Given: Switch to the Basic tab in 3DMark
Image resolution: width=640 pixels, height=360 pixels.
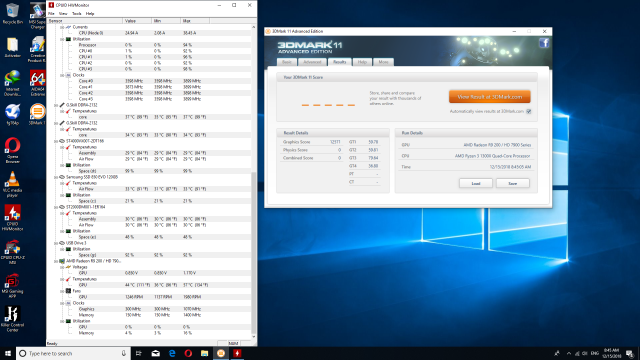Looking at the screenshot, I should [287, 62].
